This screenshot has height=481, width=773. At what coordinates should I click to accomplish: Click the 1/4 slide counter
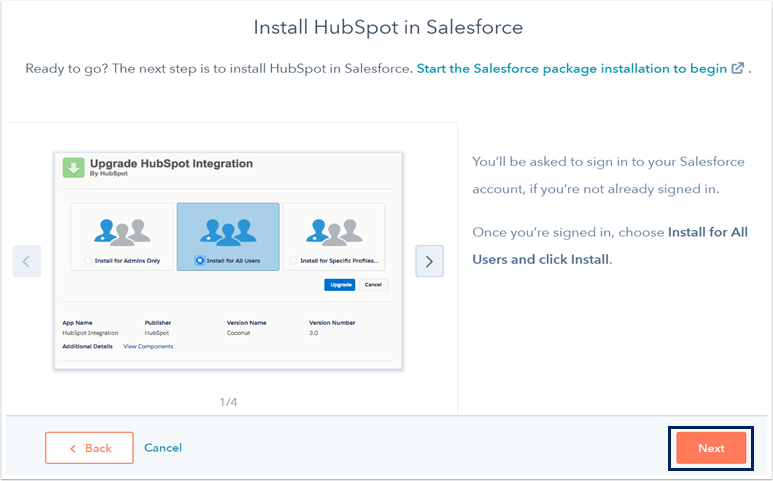click(x=228, y=402)
